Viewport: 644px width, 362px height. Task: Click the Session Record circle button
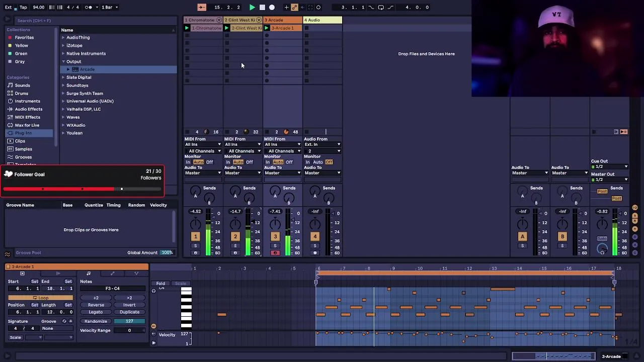click(318, 7)
